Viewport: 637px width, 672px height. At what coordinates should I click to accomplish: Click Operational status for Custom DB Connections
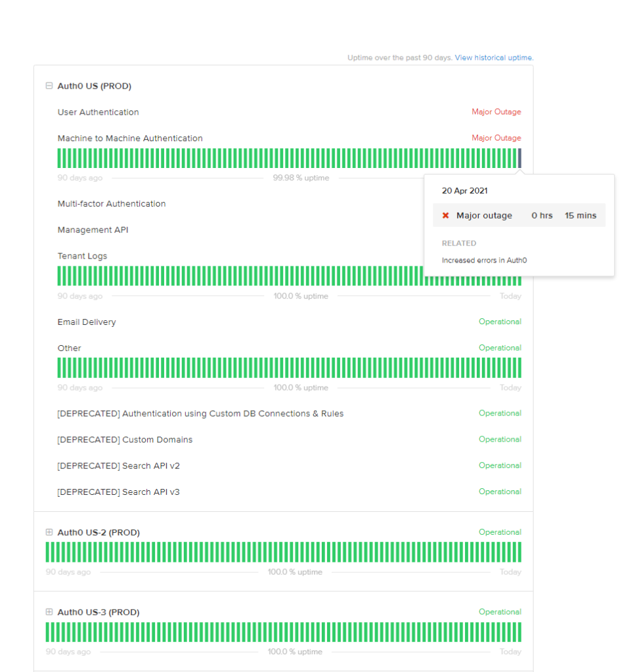500,413
